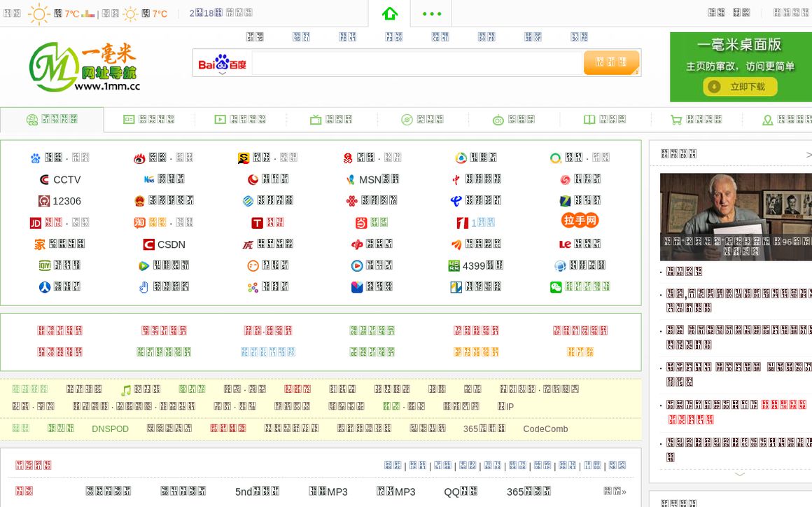Open the Le video site icon

point(566,244)
